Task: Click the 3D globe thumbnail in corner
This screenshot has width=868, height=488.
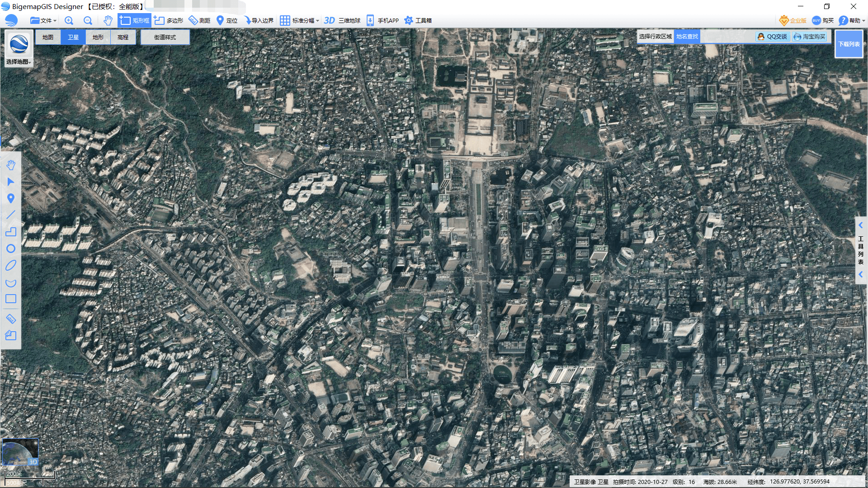Action: (20, 452)
